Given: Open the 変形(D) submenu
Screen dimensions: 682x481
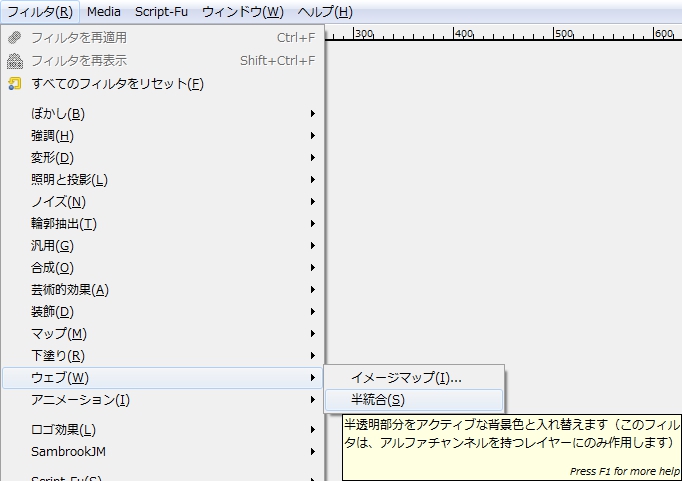Looking at the screenshot, I should pyautogui.click(x=163, y=157).
